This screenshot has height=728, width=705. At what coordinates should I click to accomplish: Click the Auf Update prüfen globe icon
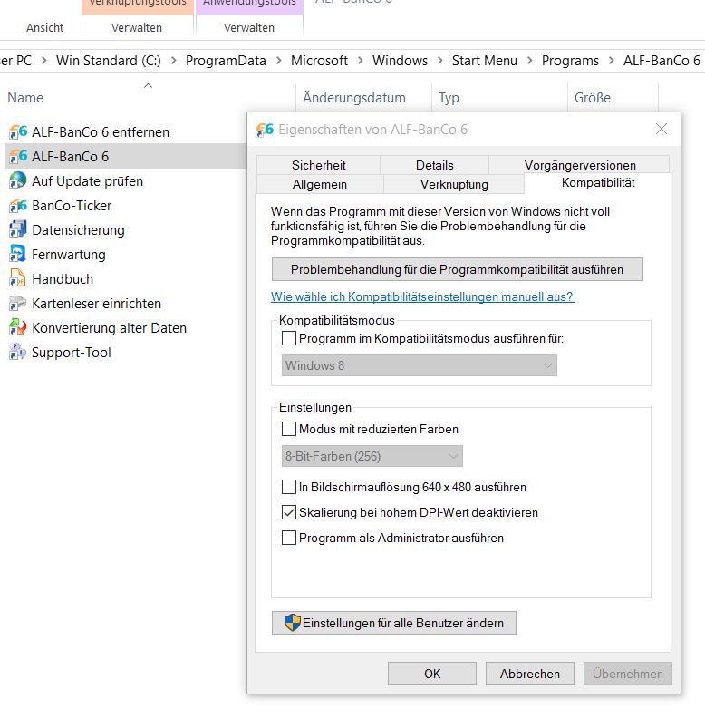coord(18,181)
